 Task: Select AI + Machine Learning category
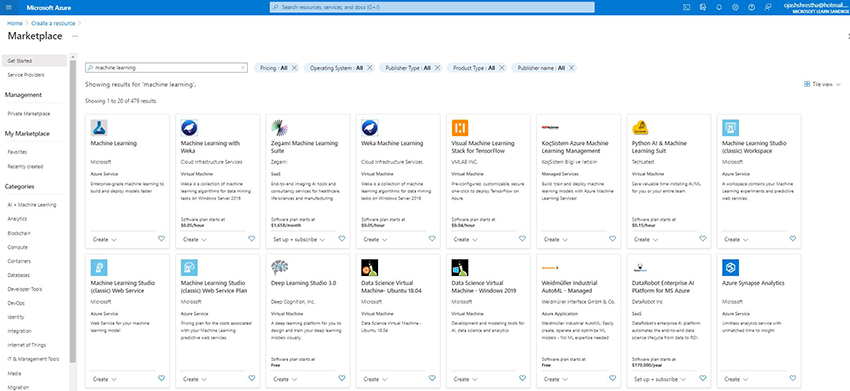pos(32,205)
